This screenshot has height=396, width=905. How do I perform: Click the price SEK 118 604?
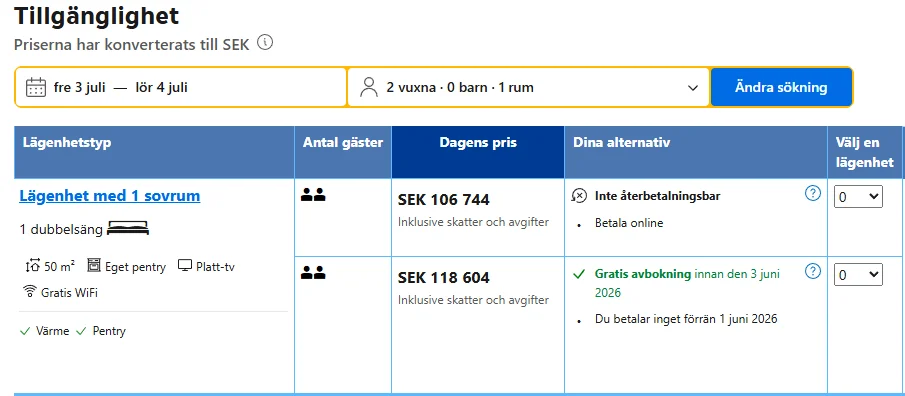444,278
